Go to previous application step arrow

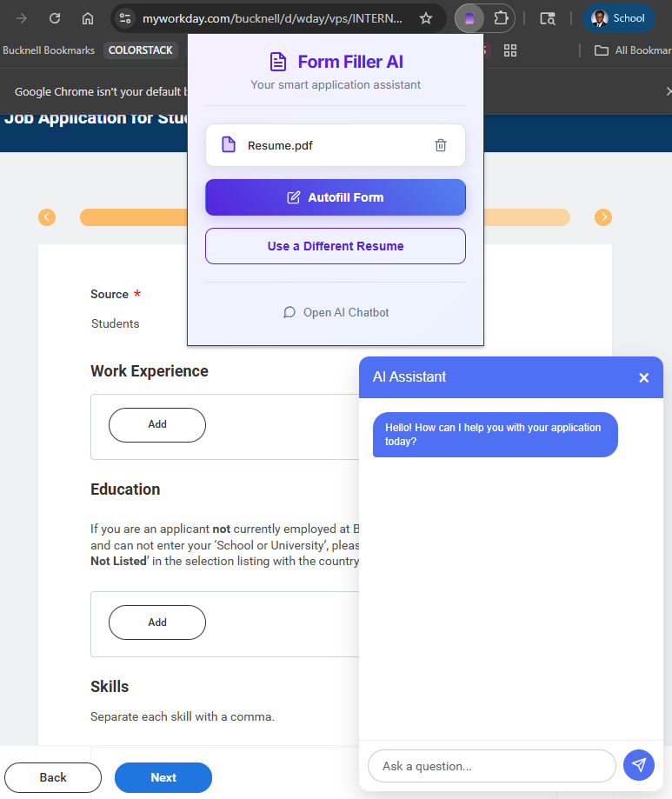[47, 217]
